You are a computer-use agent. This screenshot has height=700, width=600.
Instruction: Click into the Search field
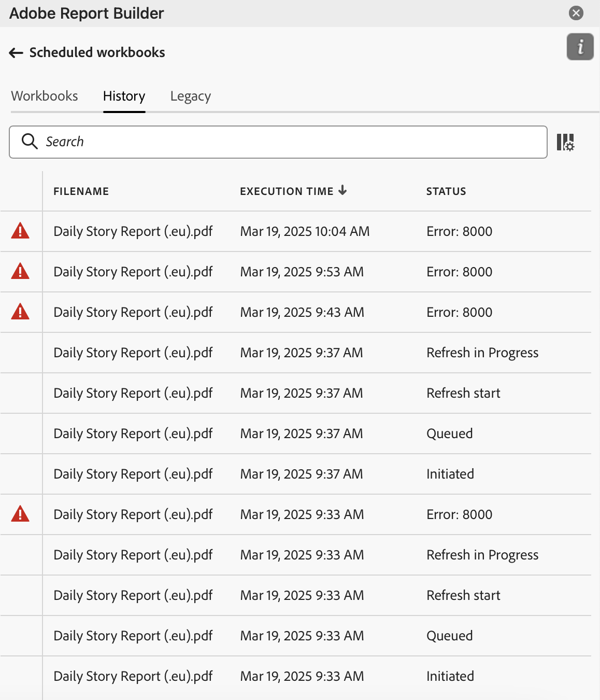(290, 142)
